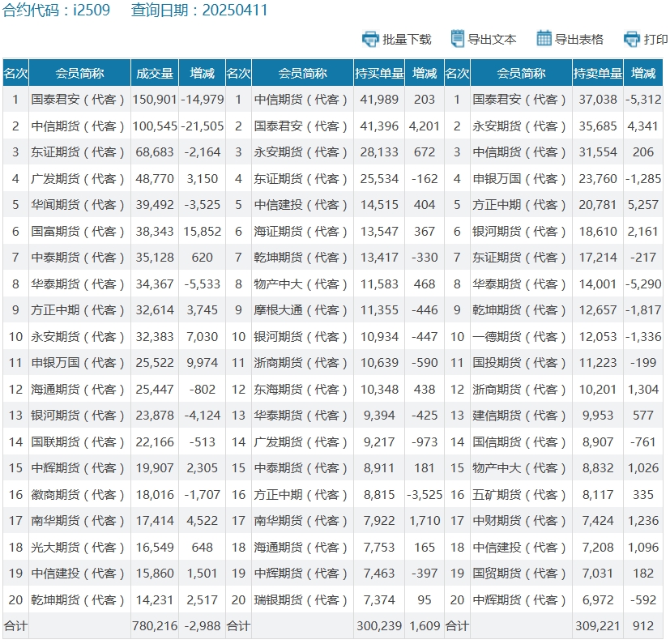
Task: Open the 导出表格 link
Action: (579, 40)
